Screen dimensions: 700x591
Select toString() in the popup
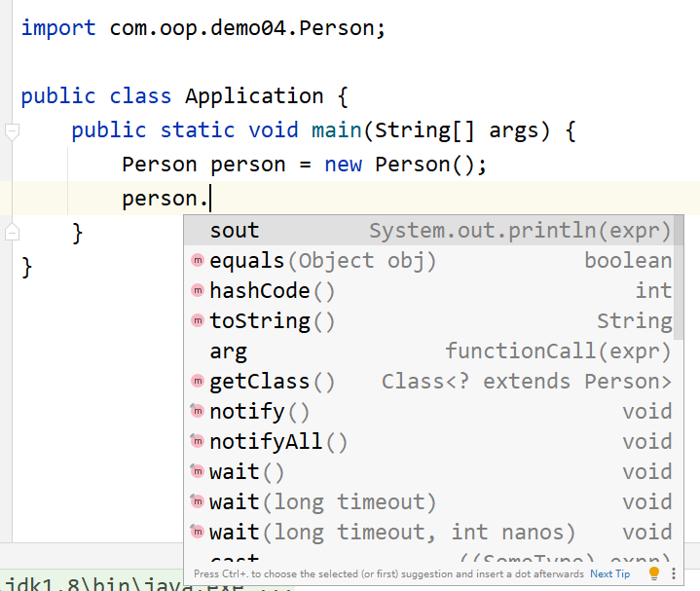(x=429, y=321)
